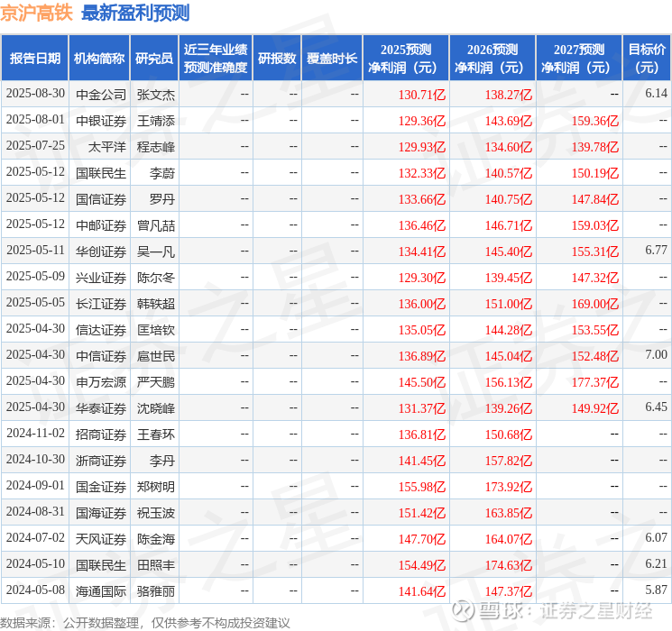Click the 2026预测净利润 column header
This screenshot has height=631, width=672.
492,59
